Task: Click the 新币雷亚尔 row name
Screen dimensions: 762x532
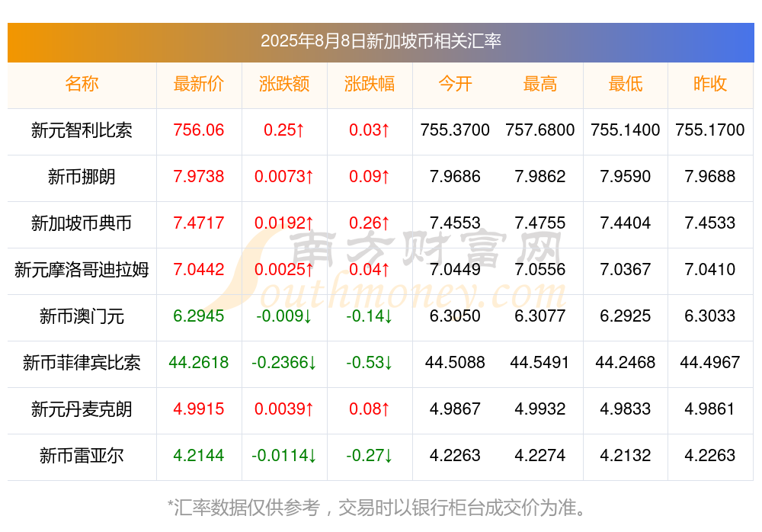Action: (82, 456)
